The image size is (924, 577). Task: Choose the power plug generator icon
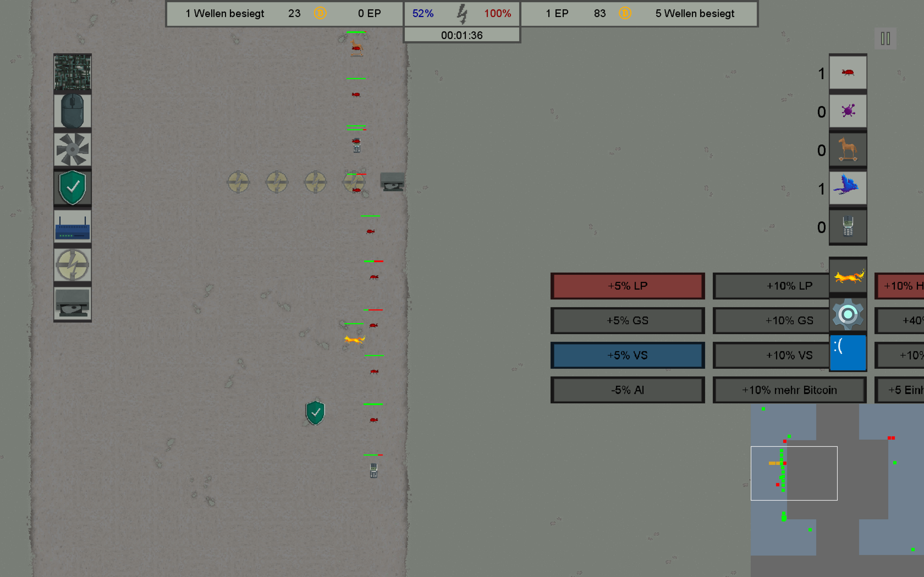click(x=72, y=265)
